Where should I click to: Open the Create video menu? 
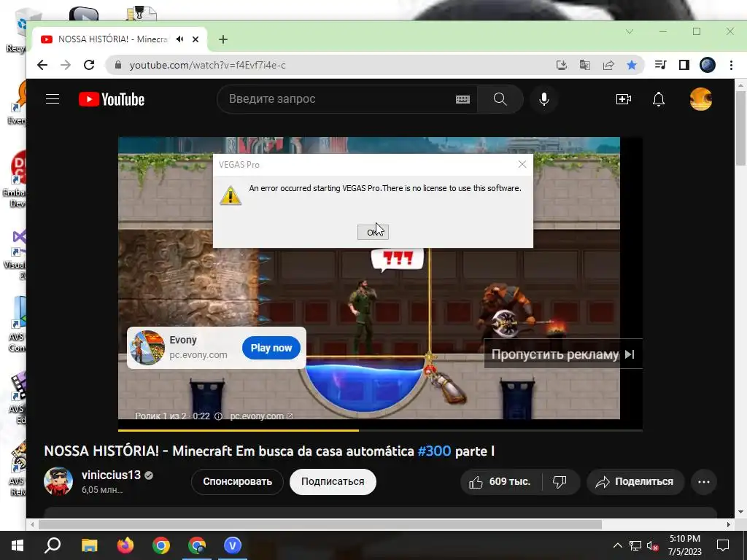[x=623, y=99]
